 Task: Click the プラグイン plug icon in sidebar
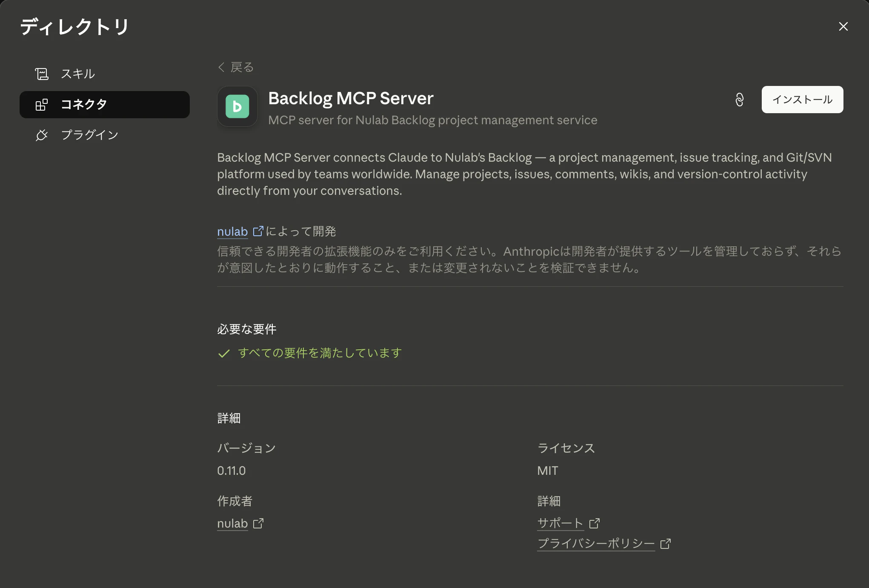(x=42, y=135)
